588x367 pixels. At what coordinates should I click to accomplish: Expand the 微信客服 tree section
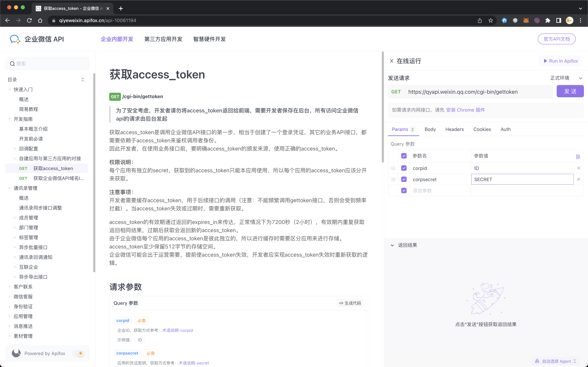tap(10, 297)
